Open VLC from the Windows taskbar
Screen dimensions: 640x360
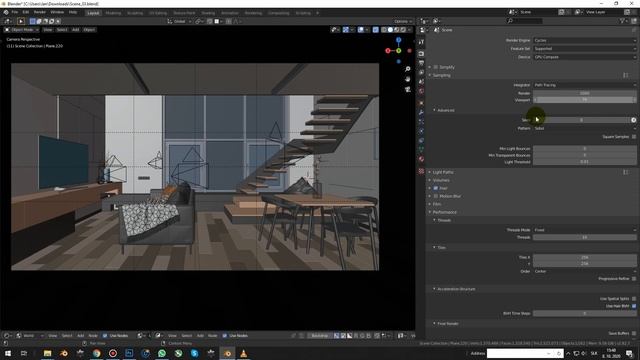tap(244, 353)
